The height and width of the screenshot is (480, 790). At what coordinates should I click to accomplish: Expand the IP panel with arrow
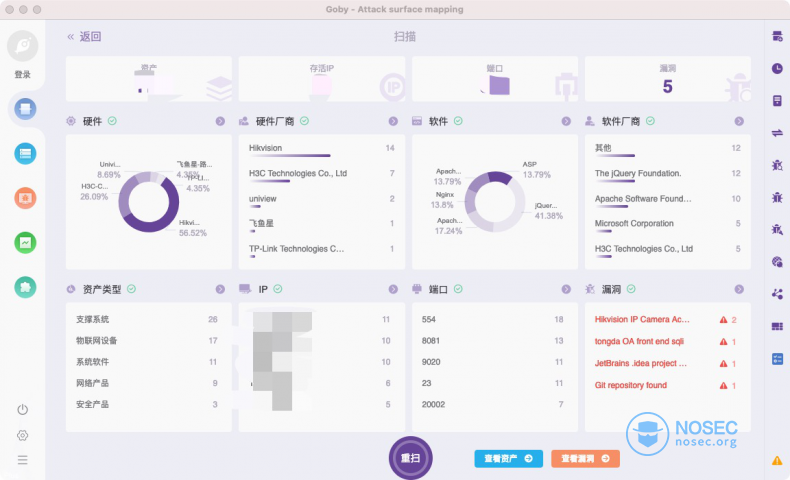click(x=393, y=289)
